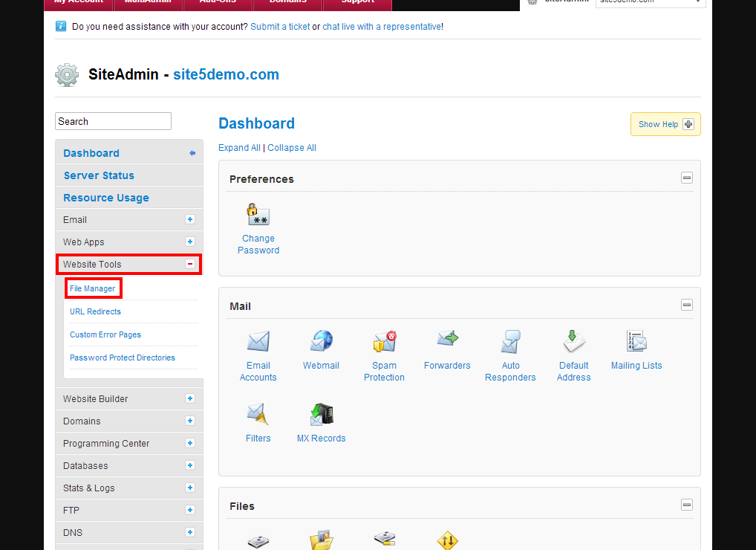Open the Auto Responders icon

pyautogui.click(x=511, y=342)
